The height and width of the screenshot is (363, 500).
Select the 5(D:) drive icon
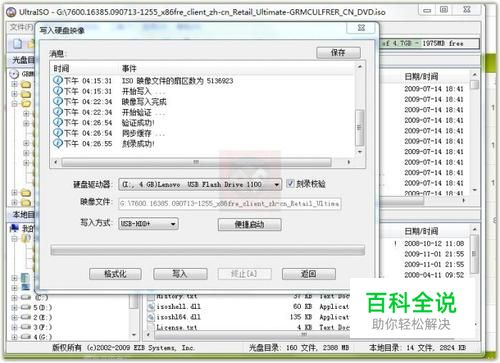[x=26, y=307]
